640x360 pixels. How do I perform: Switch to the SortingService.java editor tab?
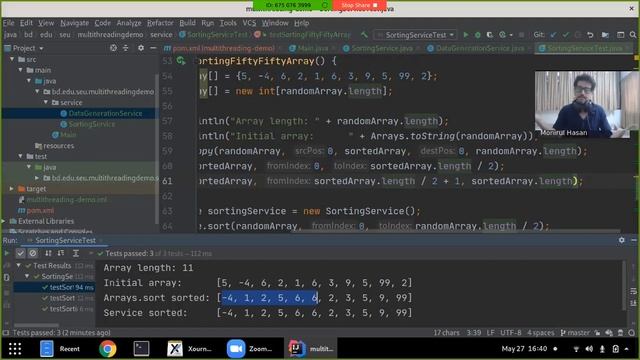382,48
